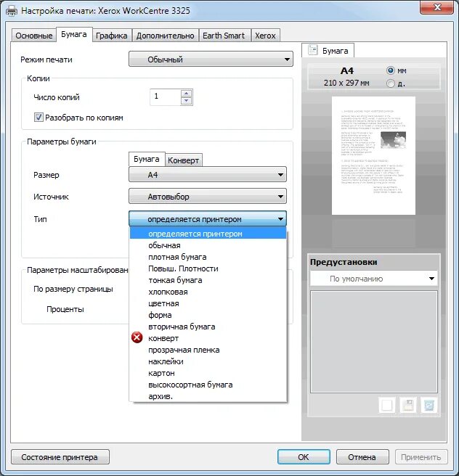The image size is (459, 476).
Task: Choose хлопковая paper type
Action: pos(208,292)
